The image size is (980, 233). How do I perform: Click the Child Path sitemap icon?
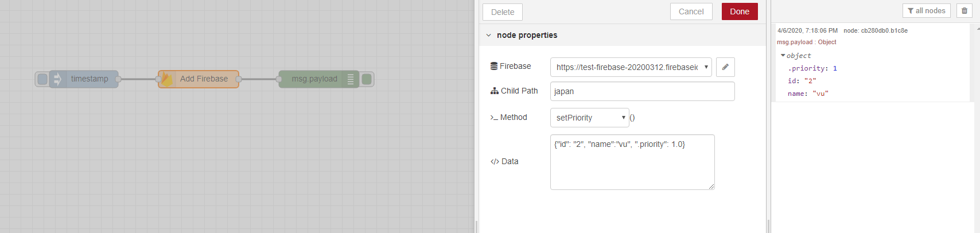[495, 91]
